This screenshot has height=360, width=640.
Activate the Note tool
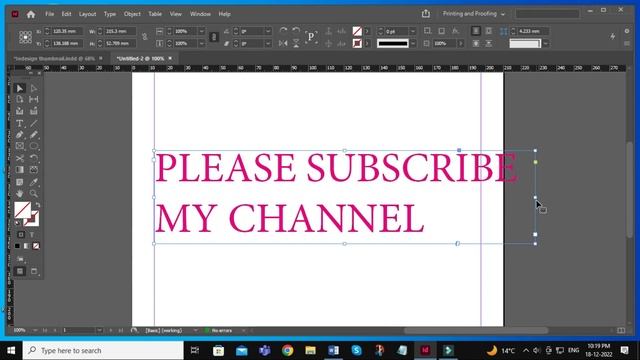20,182
